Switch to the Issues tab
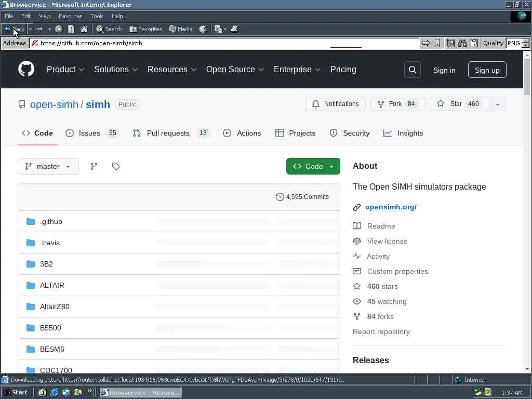Viewport: 532px width, 399px height. tap(92, 134)
